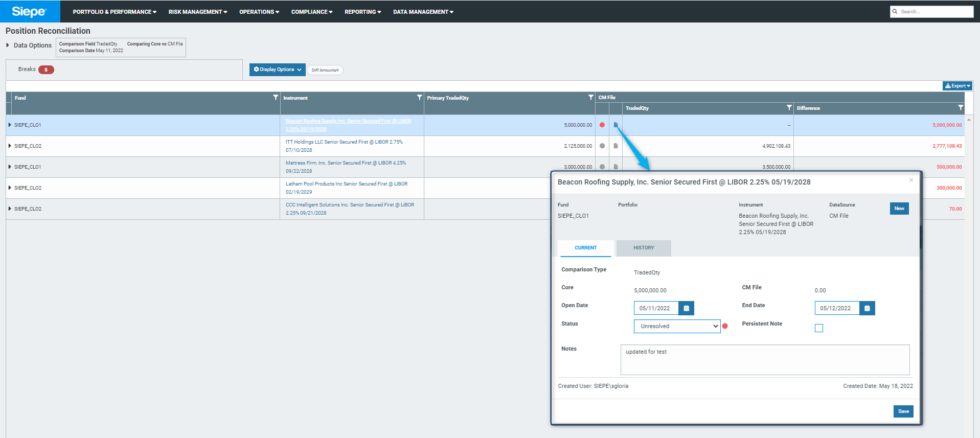Click the Difference column filter icon
The image size is (980, 438).
click(x=960, y=107)
